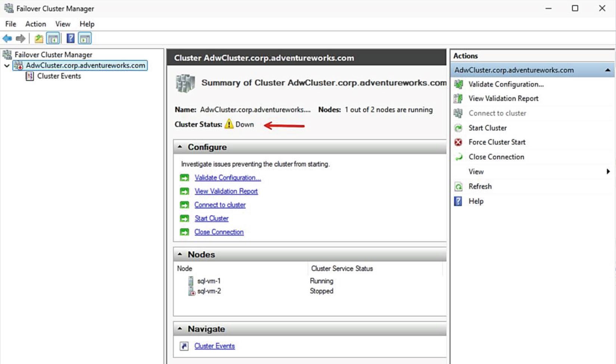The height and width of the screenshot is (364, 616).
Task: Select Cluster Events in the tree
Action: (59, 76)
